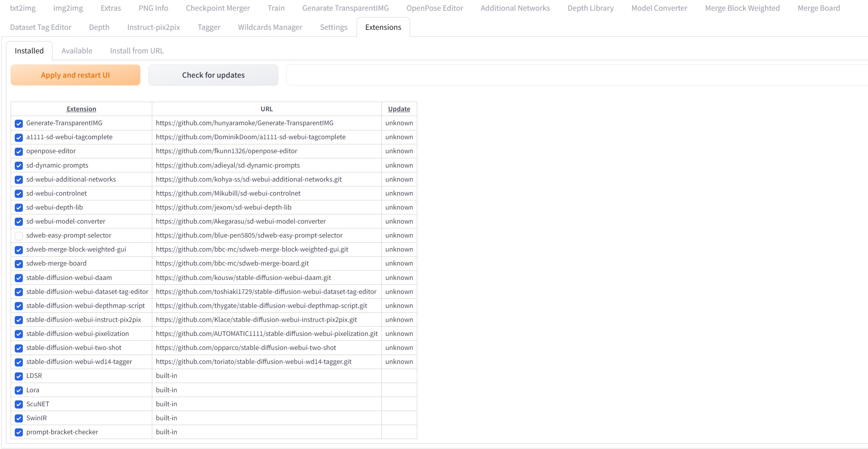The width and height of the screenshot is (868, 449).
Task: Uncheck the LDSR built-in extension
Action: (19, 376)
